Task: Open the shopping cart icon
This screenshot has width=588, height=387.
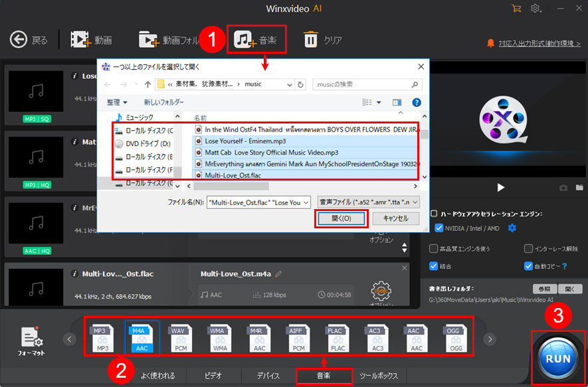Action: 516,8
